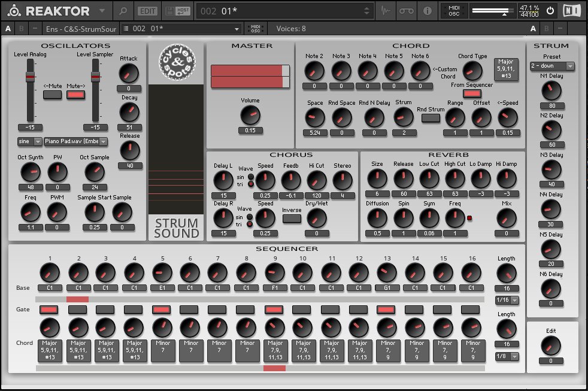Select snapshot bank A on left
Viewport: 588px width, 391px height.
[x=8, y=28]
